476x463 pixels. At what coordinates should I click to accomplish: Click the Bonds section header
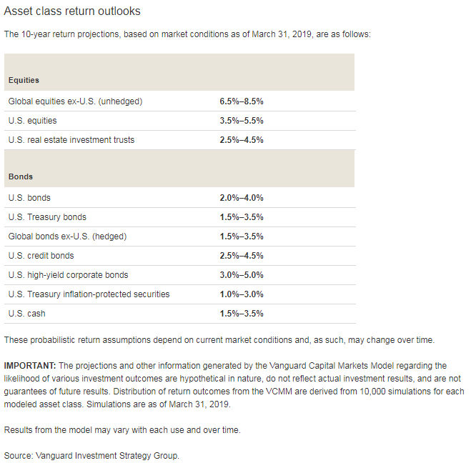click(21, 176)
